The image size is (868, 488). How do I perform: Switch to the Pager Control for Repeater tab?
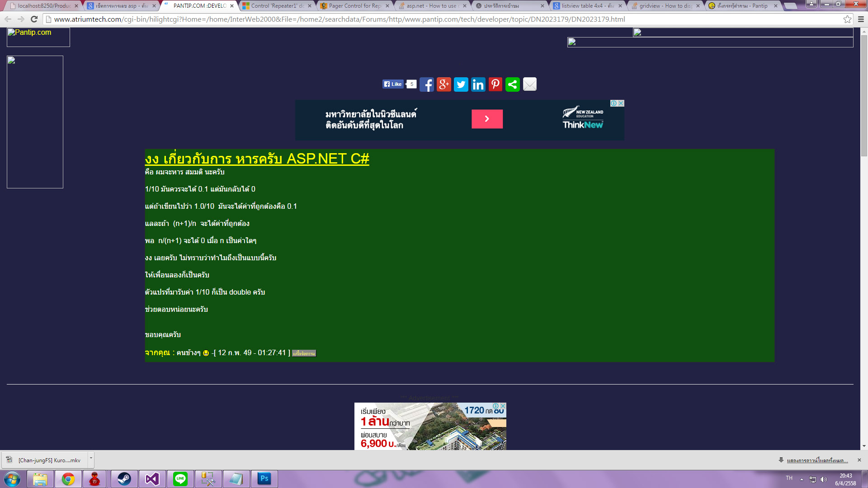click(x=354, y=6)
